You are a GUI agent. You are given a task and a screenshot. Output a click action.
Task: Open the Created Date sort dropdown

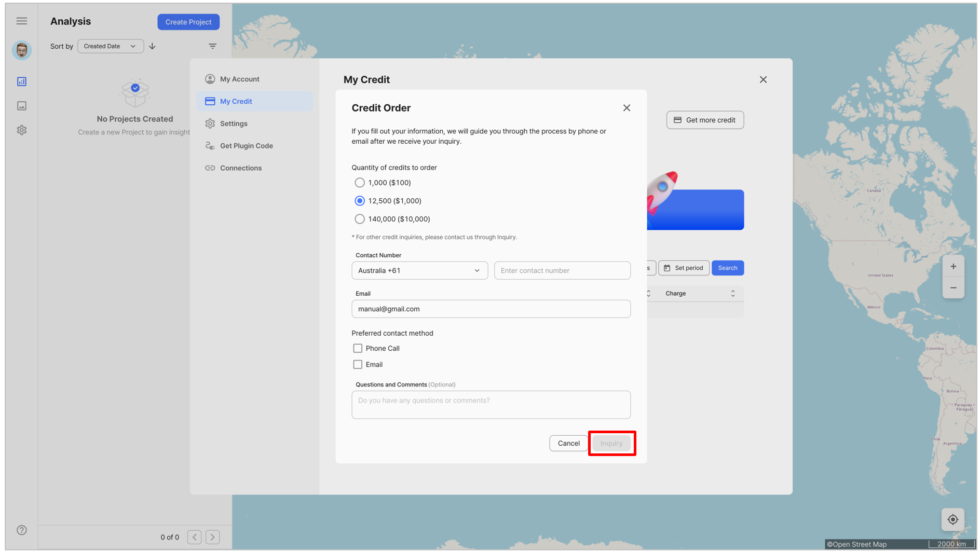[x=111, y=46]
